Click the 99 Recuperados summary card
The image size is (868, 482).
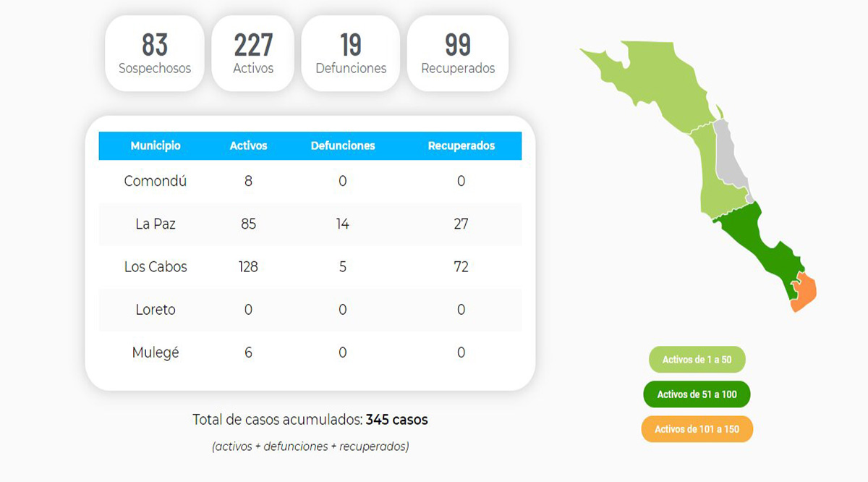pos(458,54)
